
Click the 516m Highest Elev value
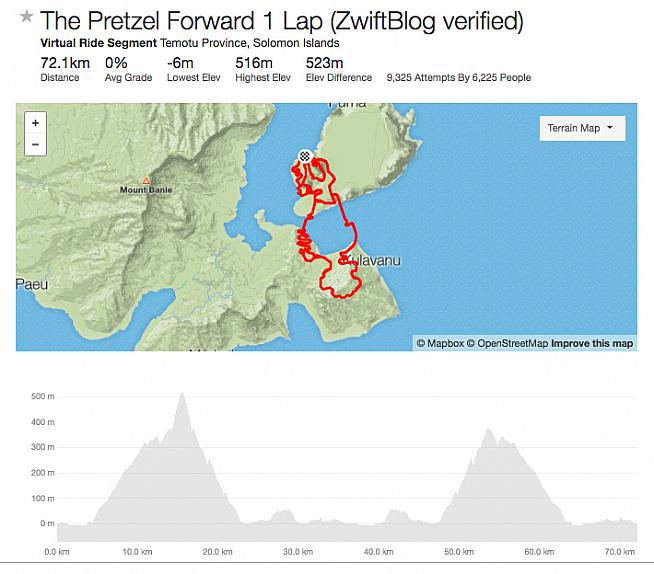[254, 64]
